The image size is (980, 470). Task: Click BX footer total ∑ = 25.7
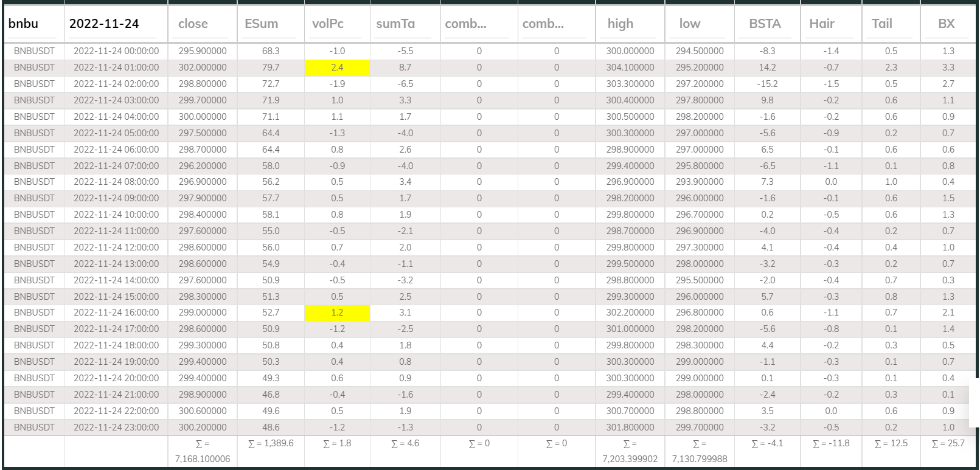coord(948,444)
